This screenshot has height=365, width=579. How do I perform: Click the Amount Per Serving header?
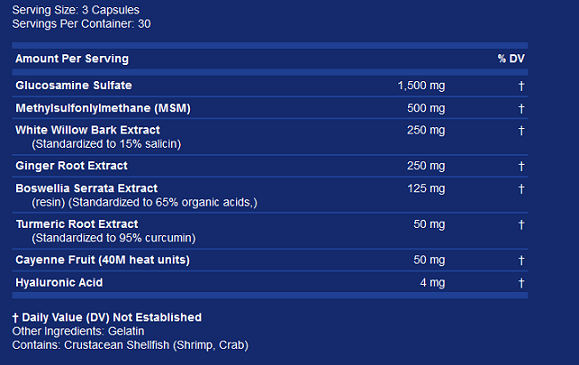[x=72, y=59]
